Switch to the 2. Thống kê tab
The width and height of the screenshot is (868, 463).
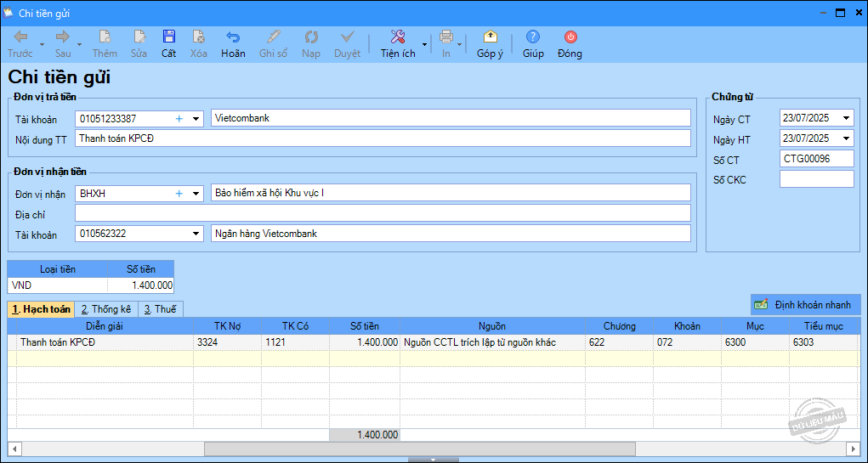click(x=105, y=309)
